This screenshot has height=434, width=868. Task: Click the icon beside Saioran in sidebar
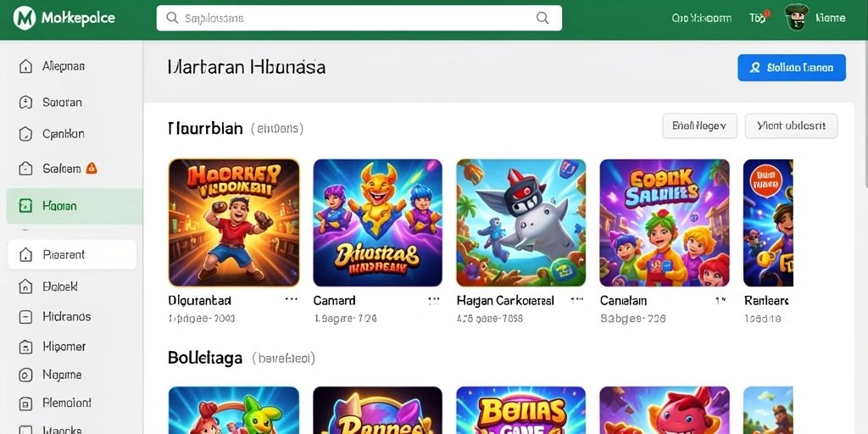click(x=25, y=103)
